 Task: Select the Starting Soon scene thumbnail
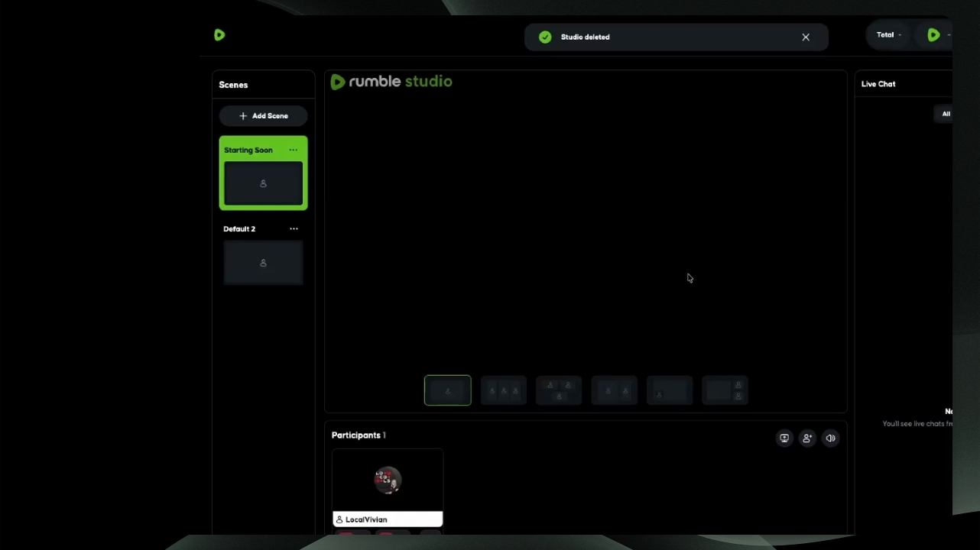pyautogui.click(x=263, y=183)
